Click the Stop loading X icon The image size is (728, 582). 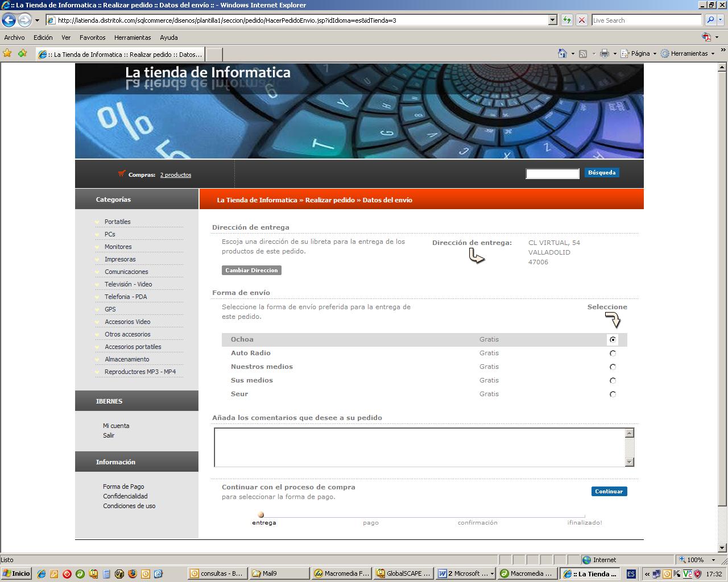[581, 20]
